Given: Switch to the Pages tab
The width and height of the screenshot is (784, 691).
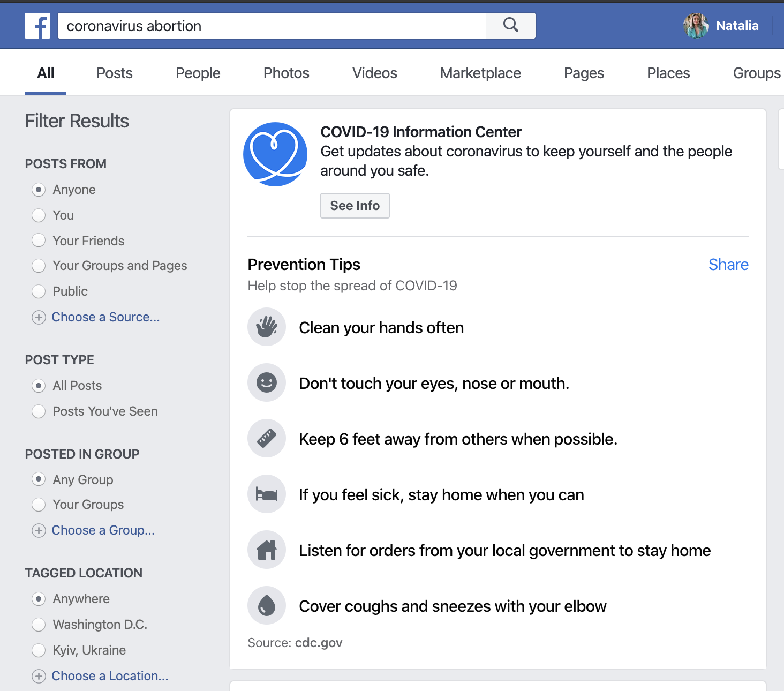Looking at the screenshot, I should tap(584, 73).
